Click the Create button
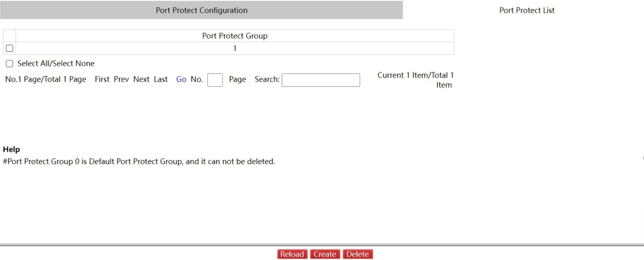 325,254
